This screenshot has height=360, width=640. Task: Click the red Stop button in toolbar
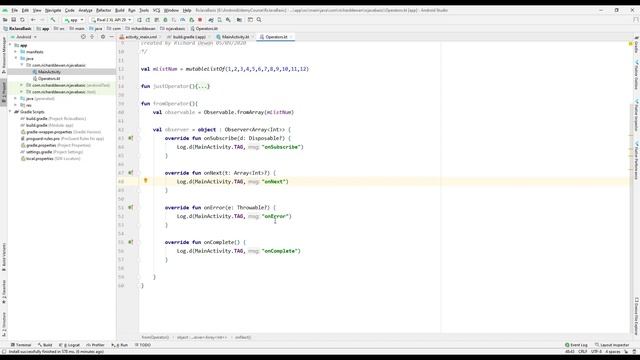200,20
